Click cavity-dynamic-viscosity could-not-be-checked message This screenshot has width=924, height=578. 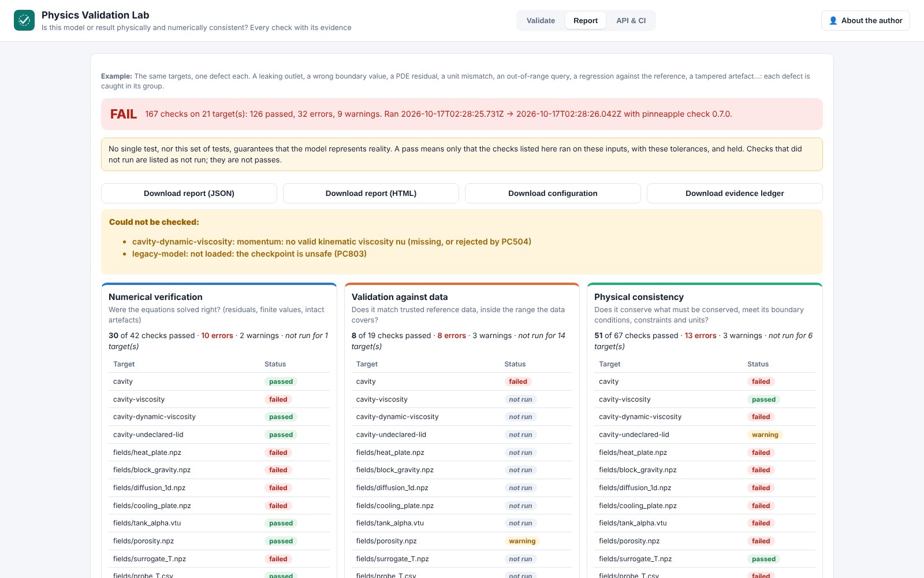tap(331, 242)
